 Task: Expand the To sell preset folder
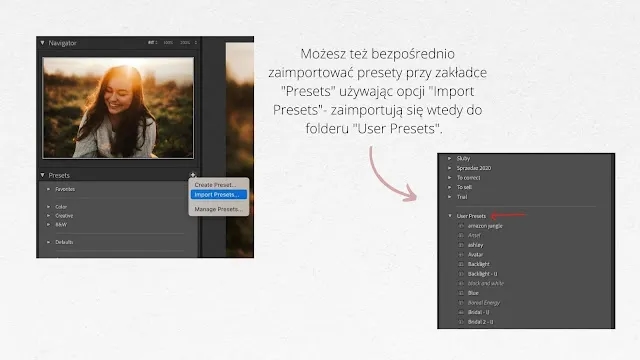tap(449, 187)
